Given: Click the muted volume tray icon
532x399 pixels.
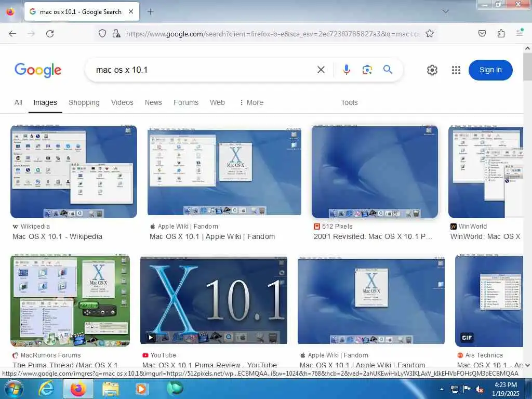Looking at the screenshot, I should click(x=480, y=390).
